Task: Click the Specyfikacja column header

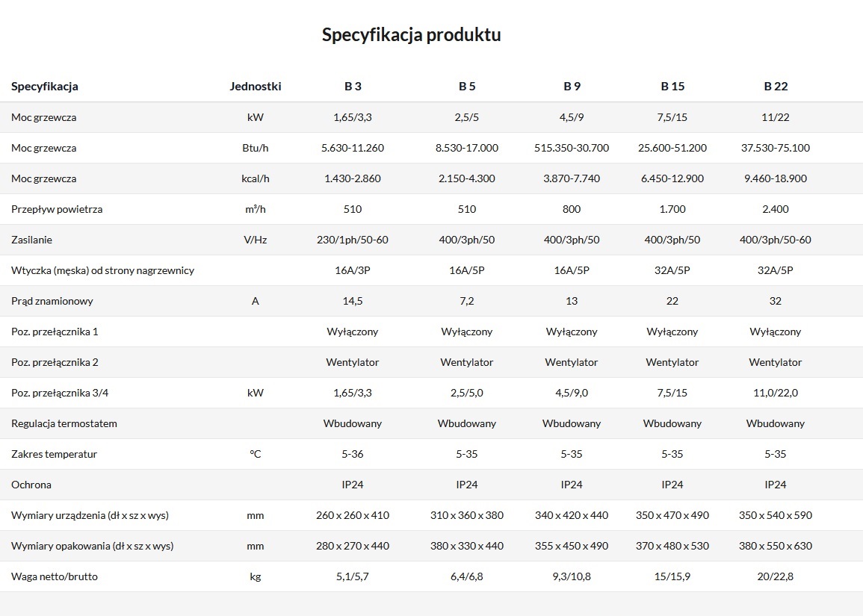Action: [45, 87]
